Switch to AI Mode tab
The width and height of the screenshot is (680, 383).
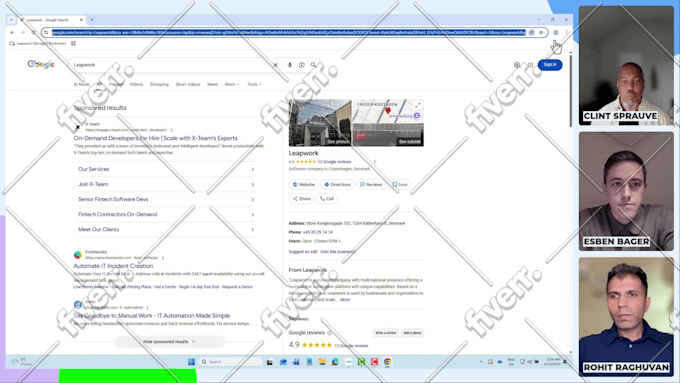pos(82,84)
